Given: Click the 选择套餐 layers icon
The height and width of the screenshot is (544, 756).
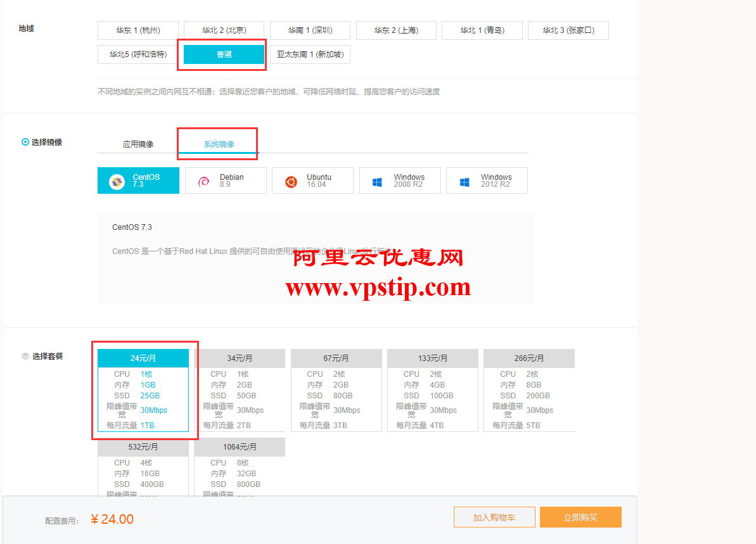Looking at the screenshot, I should click(x=25, y=356).
